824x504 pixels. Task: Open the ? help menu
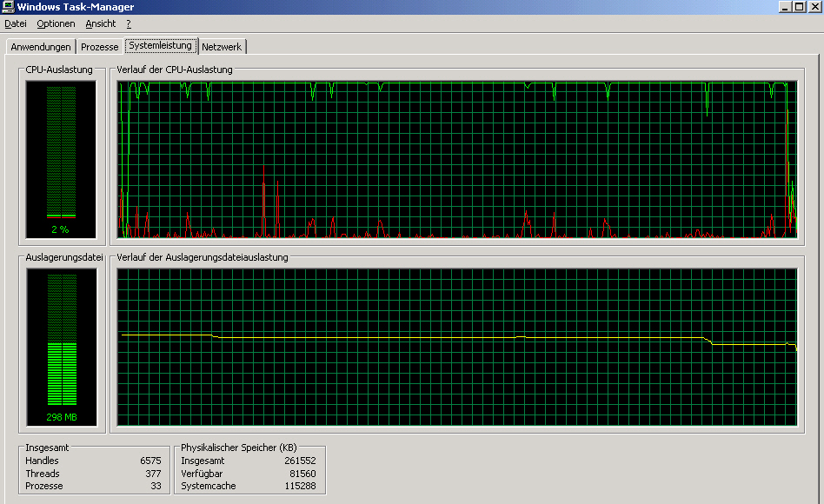[129, 23]
